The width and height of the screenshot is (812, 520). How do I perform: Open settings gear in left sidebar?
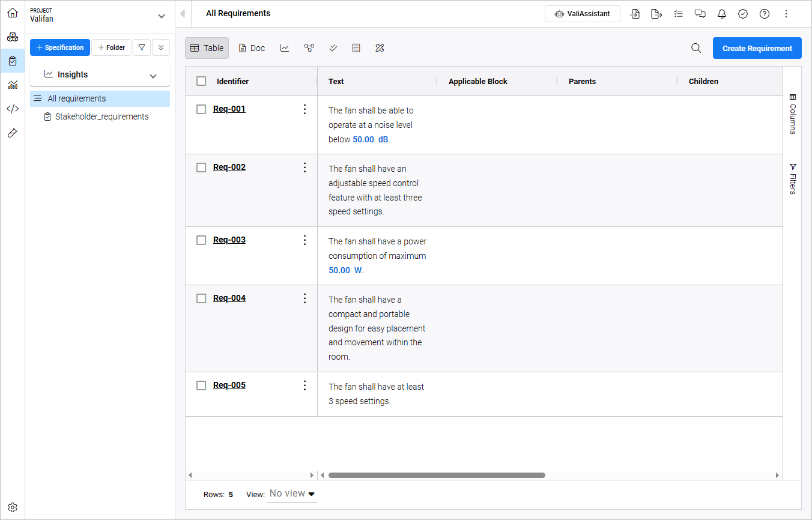pyautogui.click(x=13, y=507)
